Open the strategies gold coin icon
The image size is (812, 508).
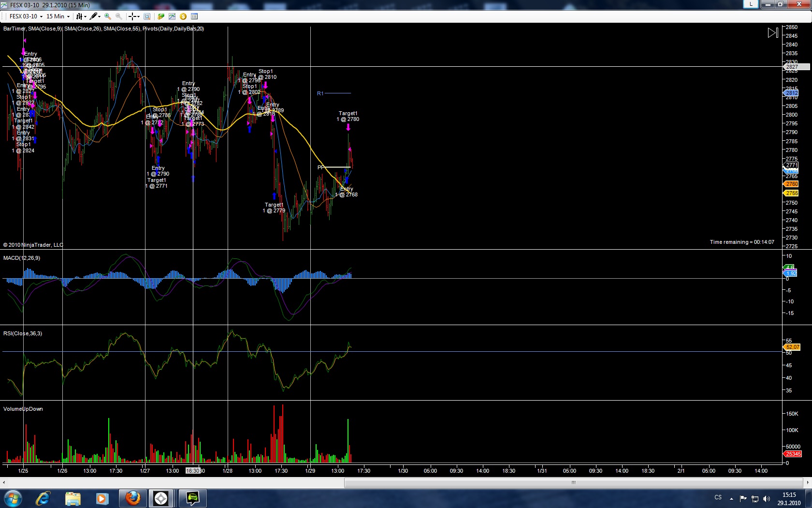click(183, 16)
